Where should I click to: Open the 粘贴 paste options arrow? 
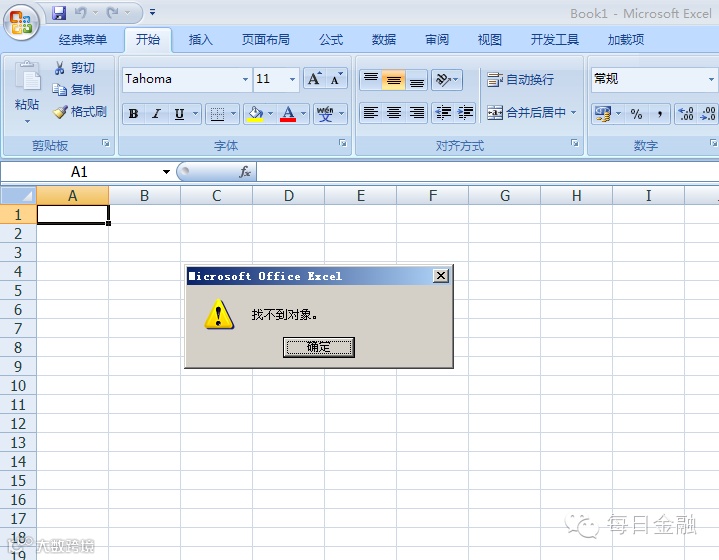27,122
